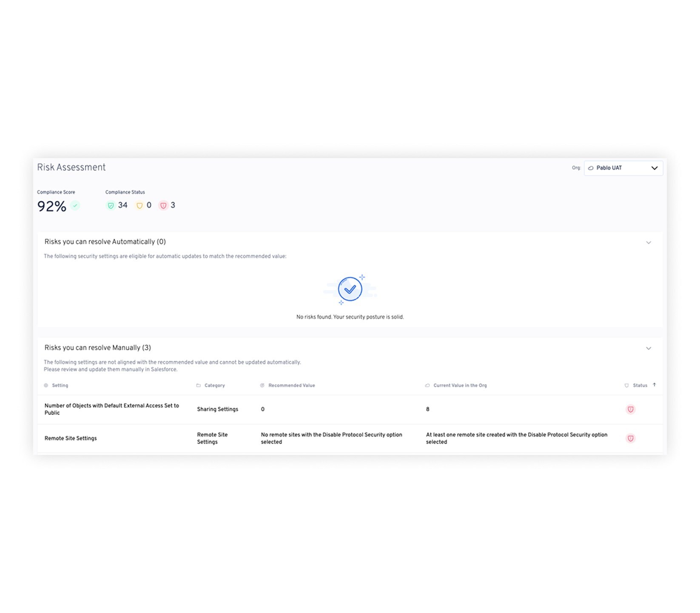Collapse the Risks you can resolve Automatically section
The image size is (700, 613).
(x=648, y=243)
